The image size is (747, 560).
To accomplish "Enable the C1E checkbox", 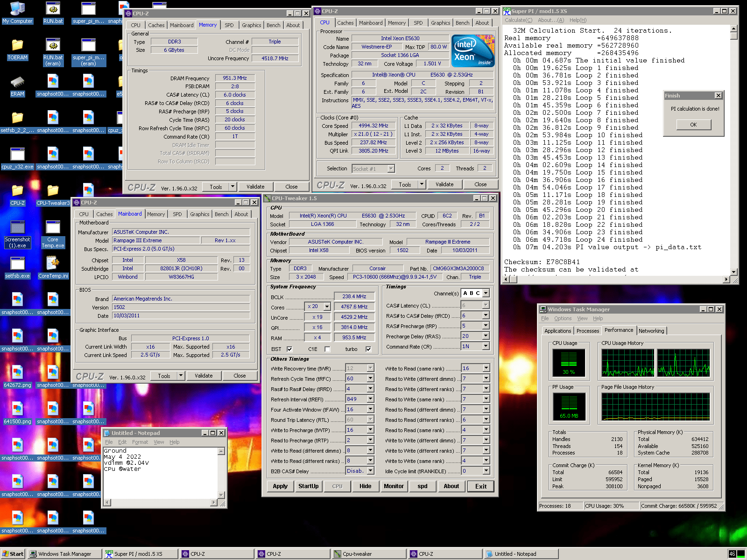I will click(327, 349).
